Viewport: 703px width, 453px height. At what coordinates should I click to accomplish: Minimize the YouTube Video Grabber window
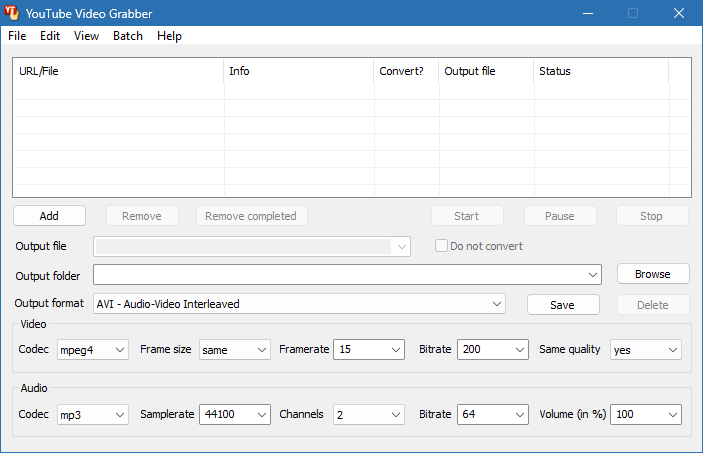(588, 13)
